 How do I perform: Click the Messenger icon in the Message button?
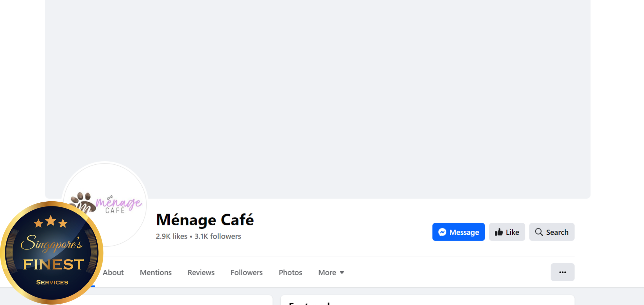click(x=442, y=232)
